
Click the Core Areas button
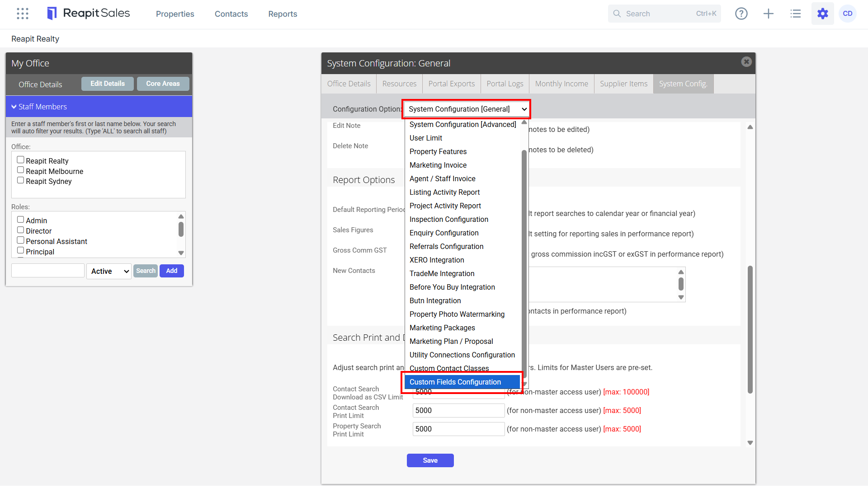coord(163,84)
